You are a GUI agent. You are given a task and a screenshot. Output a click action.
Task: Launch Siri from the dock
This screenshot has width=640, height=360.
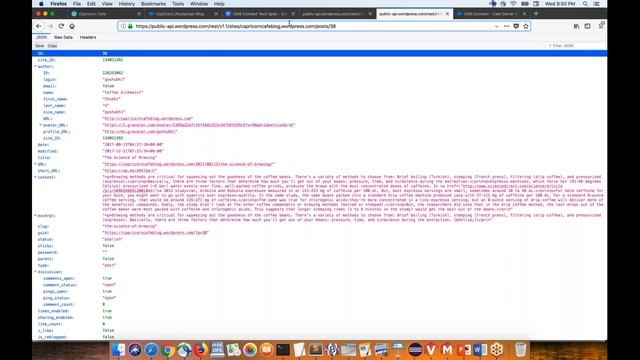tap(135, 350)
